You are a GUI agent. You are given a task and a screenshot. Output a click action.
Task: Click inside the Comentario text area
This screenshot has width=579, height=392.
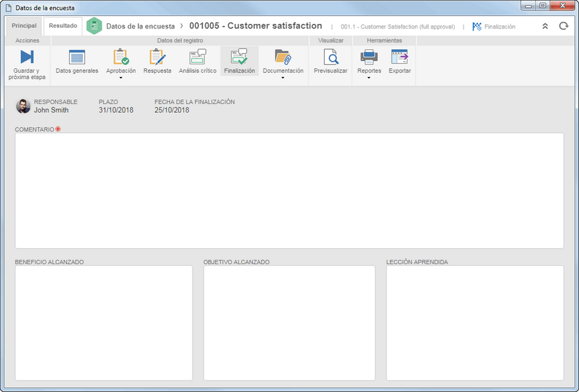coord(289,190)
